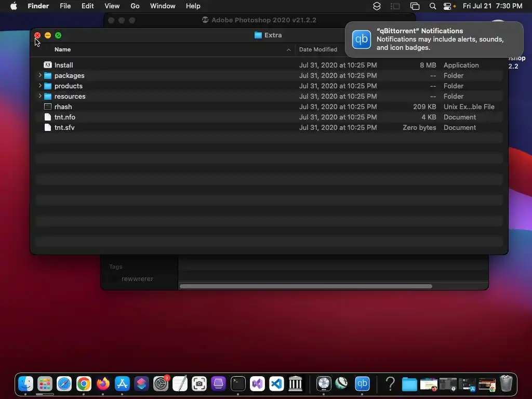
Task: Open the blue folder stack in the Dock
Action: point(409,384)
